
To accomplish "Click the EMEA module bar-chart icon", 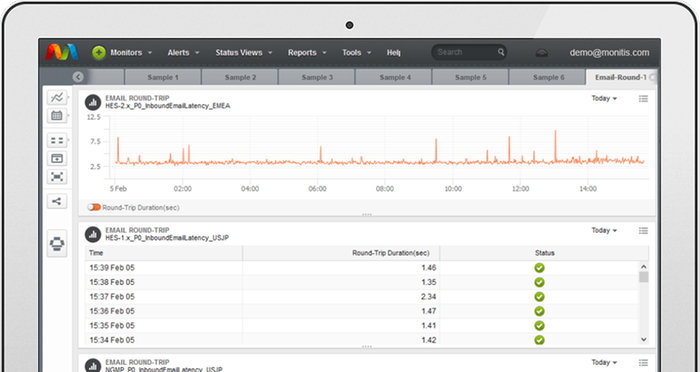I will [x=93, y=102].
